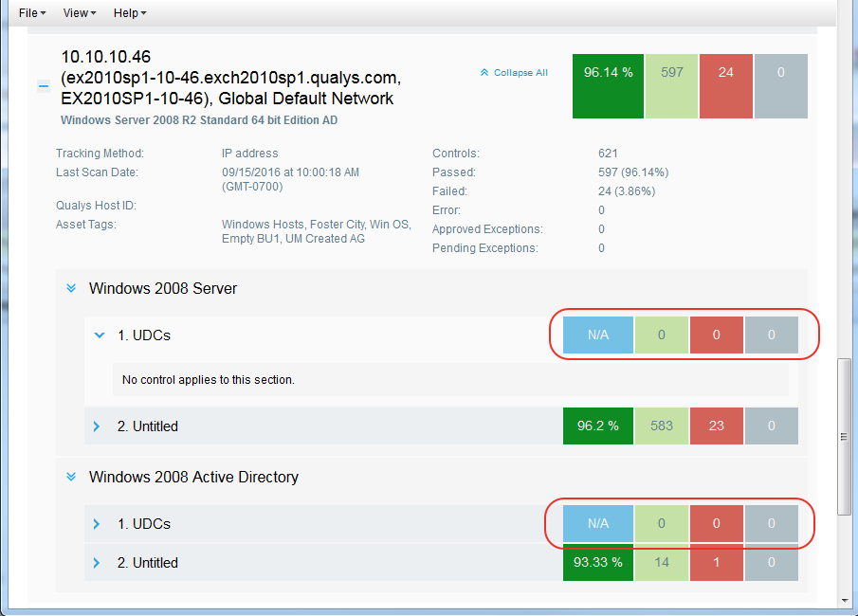The image size is (858, 616).
Task: Click the host error count tile showing 0
Action: click(781, 86)
